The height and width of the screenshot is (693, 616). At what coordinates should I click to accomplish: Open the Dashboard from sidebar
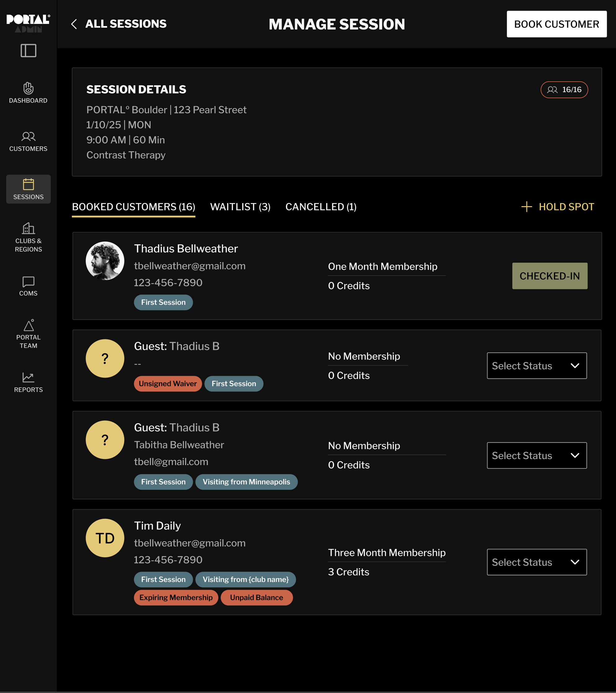(x=28, y=93)
